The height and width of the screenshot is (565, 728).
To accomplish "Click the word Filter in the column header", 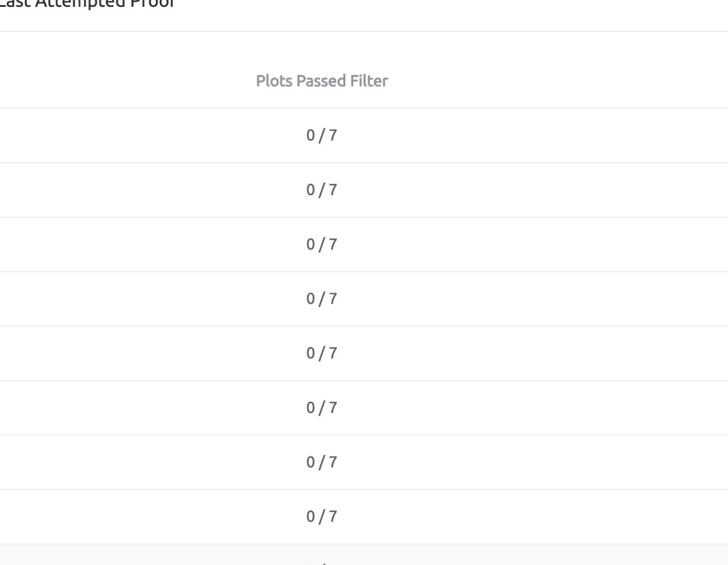I will [x=369, y=81].
